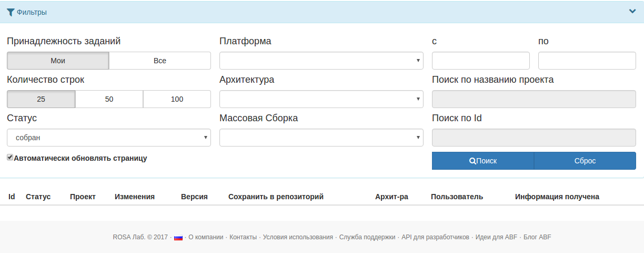Open the Массовая Сборка dropdown
This screenshot has width=644, height=253.
[321, 138]
